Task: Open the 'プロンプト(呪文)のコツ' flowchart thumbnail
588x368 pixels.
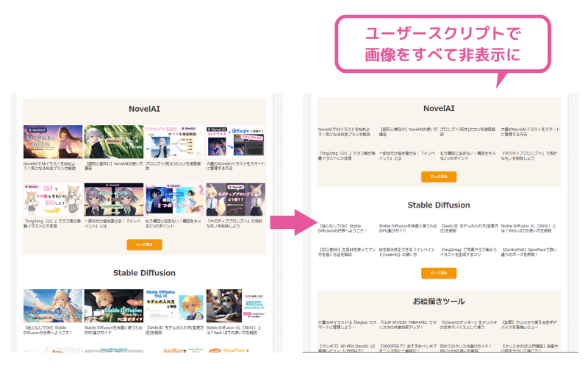Action: 175,142
